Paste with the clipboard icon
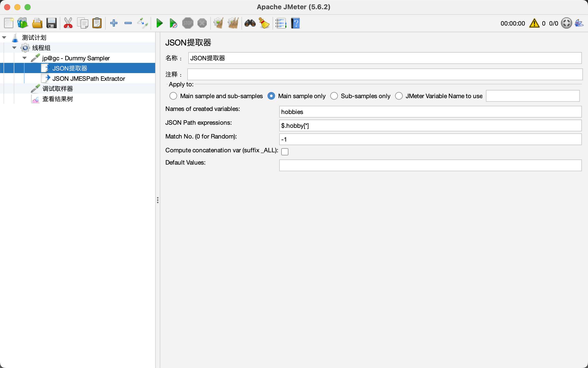The height and width of the screenshot is (368, 588). (97, 23)
